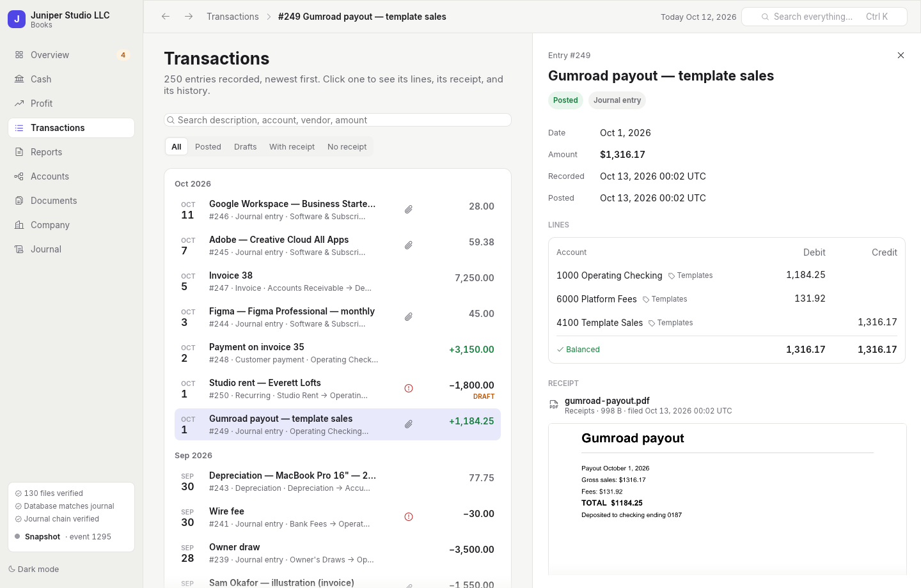Screen dimensions: 921x588
Task: Go forward with the right arrow
Action: 189,17
